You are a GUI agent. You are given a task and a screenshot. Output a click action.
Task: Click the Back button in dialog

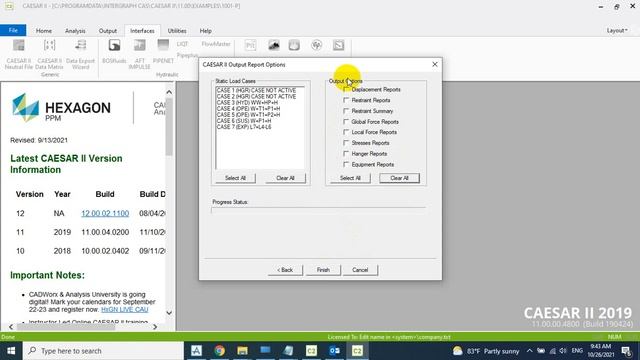(x=285, y=270)
